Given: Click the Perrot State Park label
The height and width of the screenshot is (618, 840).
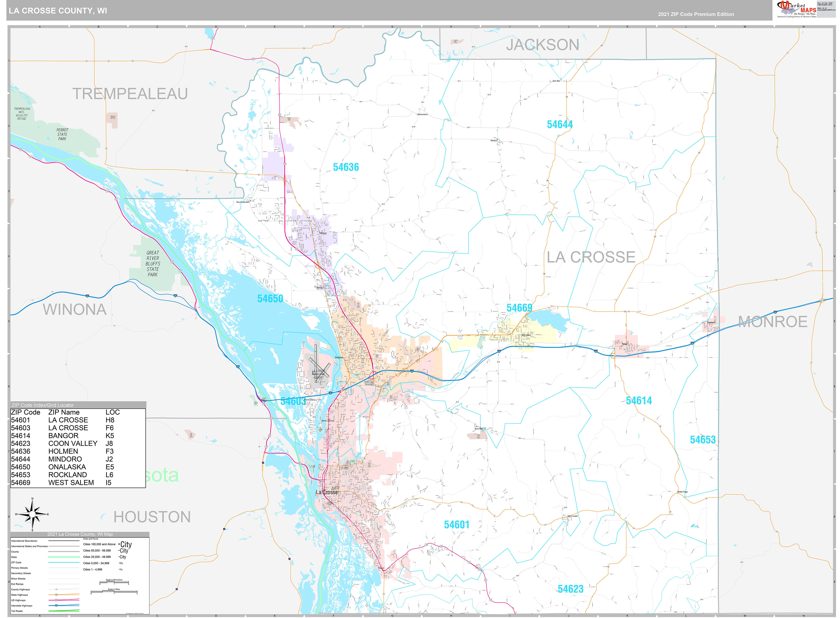Looking at the screenshot, I should tap(62, 134).
